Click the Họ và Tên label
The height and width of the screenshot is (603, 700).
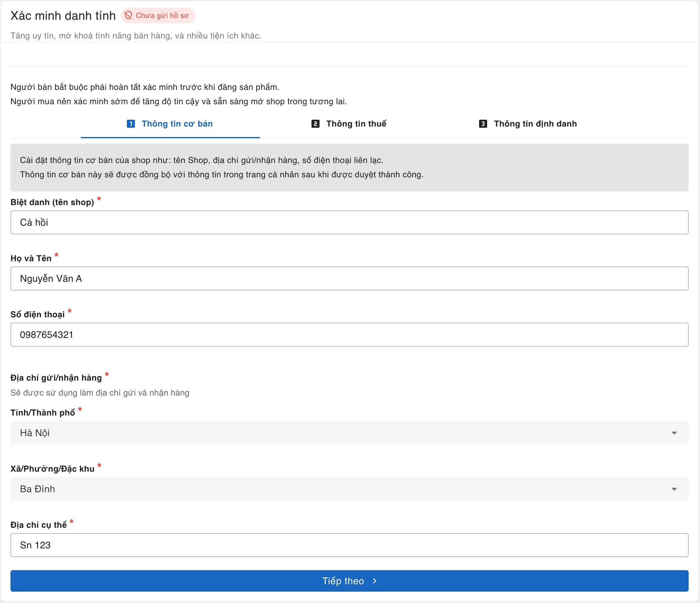[31, 259]
